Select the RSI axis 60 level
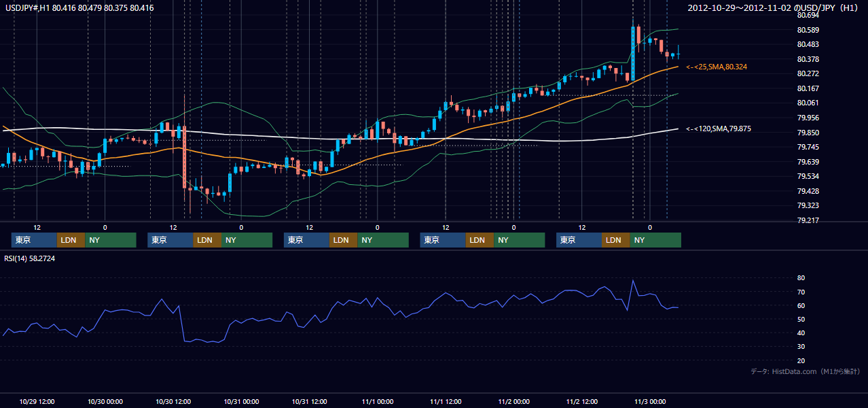Screen dimensions: 868x408 801,305
